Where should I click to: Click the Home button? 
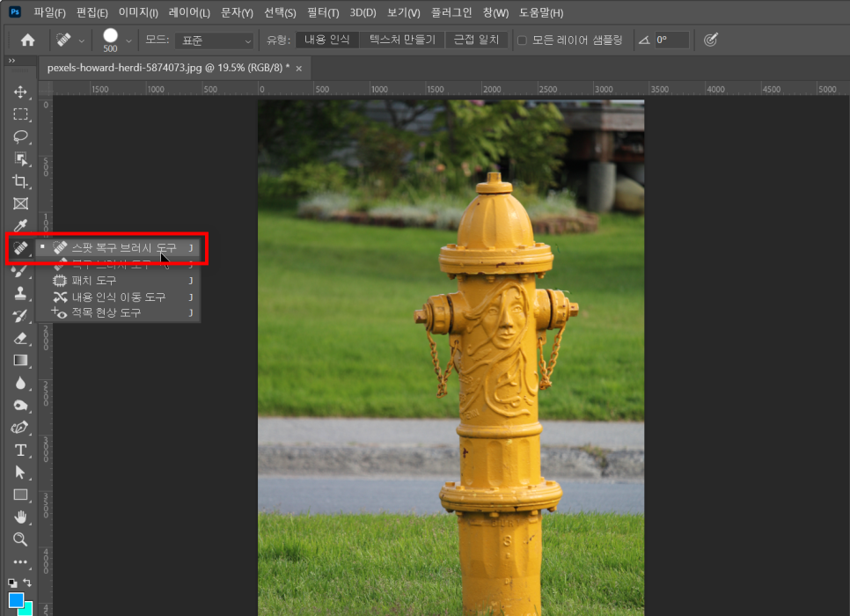pyautogui.click(x=27, y=40)
